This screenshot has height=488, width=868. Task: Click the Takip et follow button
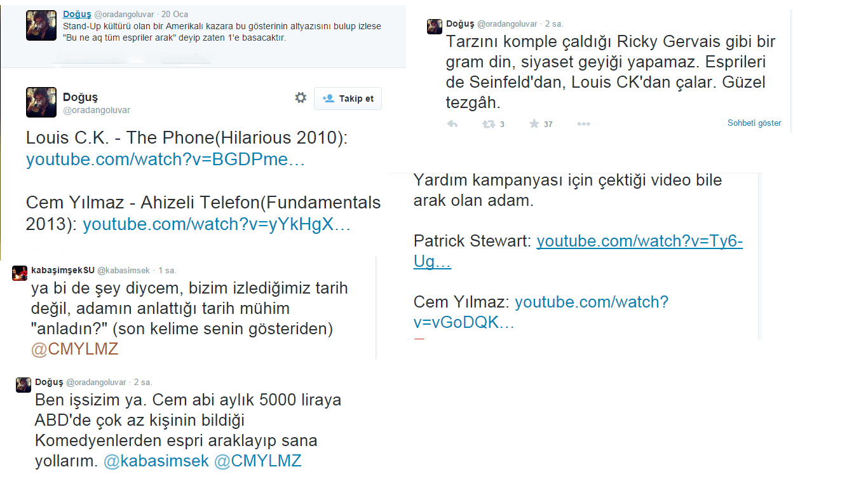tap(348, 98)
